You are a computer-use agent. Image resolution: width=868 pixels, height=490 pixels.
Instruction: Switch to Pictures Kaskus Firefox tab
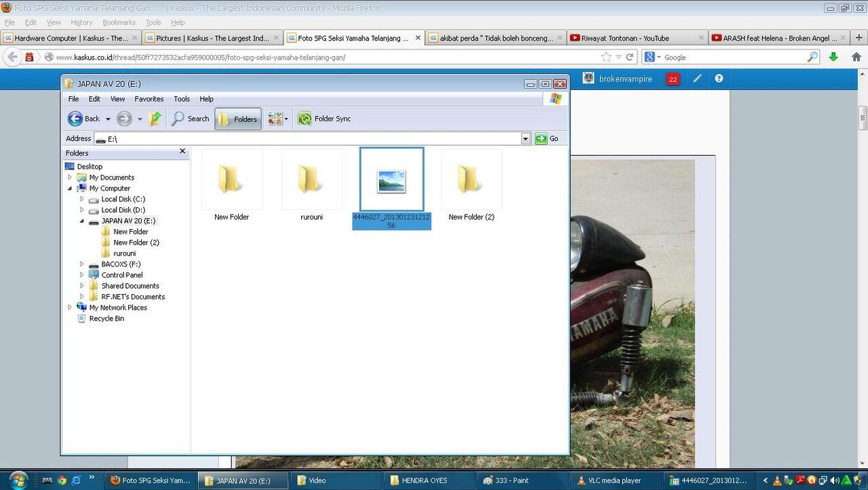(x=213, y=38)
